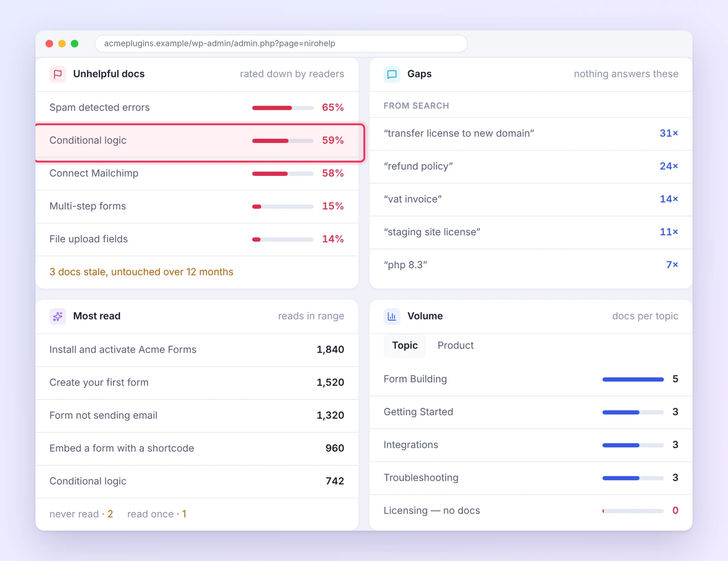The width and height of the screenshot is (728, 561).
Task: Open the File upload fields row
Action: tap(197, 240)
